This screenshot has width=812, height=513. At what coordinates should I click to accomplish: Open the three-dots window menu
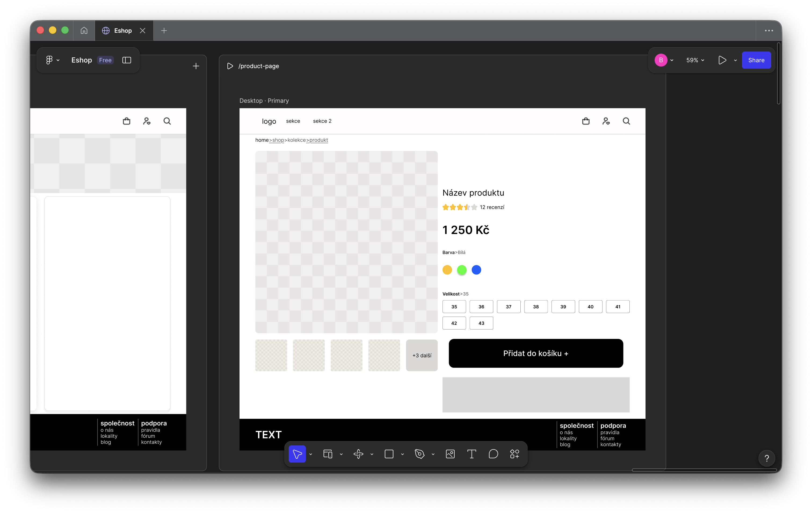click(x=769, y=31)
